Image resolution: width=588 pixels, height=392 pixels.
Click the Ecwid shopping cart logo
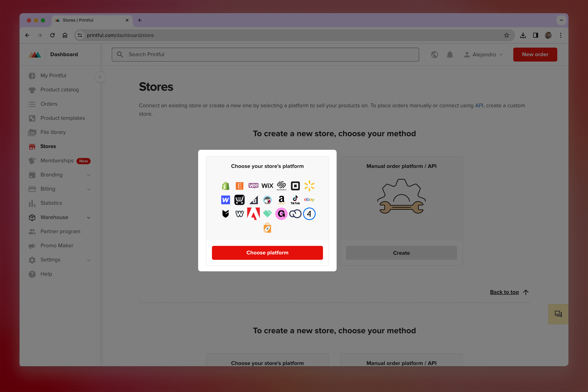[240, 200]
